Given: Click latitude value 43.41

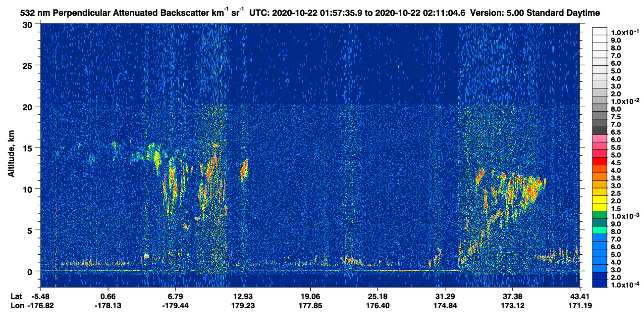Looking at the screenshot, I should pos(580,296).
